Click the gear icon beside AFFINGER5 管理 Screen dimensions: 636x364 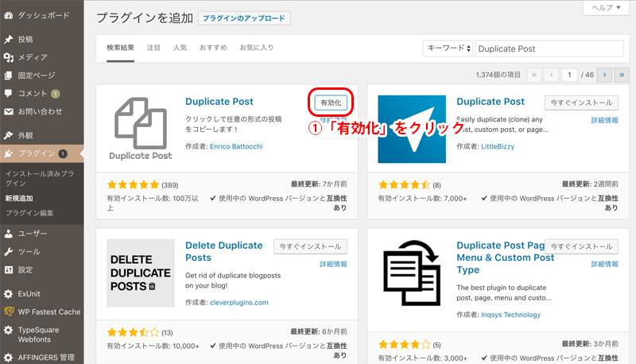[9, 358]
